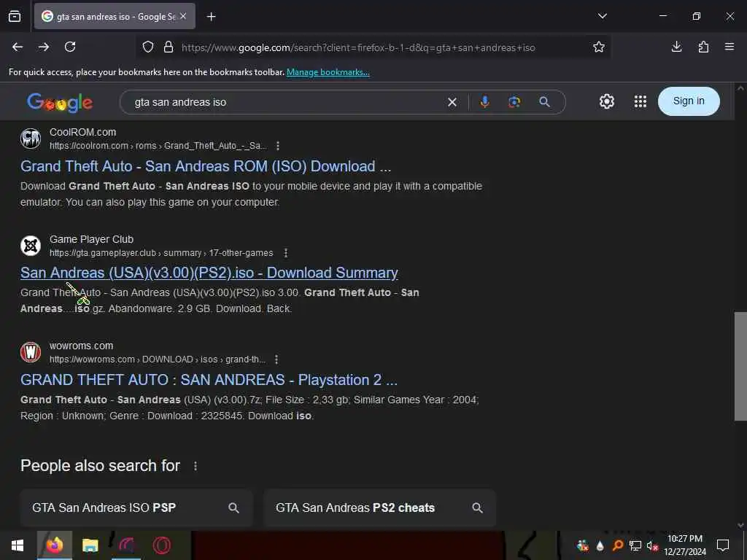Start a voice search with the microphone
The width and height of the screenshot is (747, 560).
pos(484,102)
